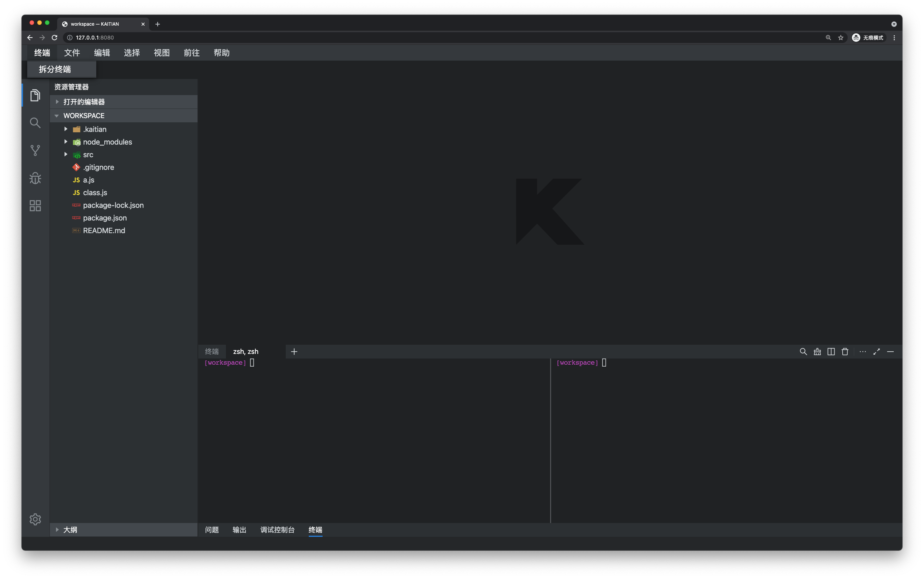Viewport: 924px width, 579px height.
Task: Close the workspace — KAITIAN browser tab
Action: 143,24
